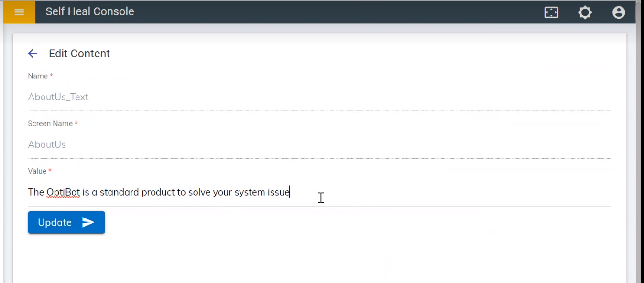Place cursor on the word issue
Screen dimensions: 644x283
point(278,192)
